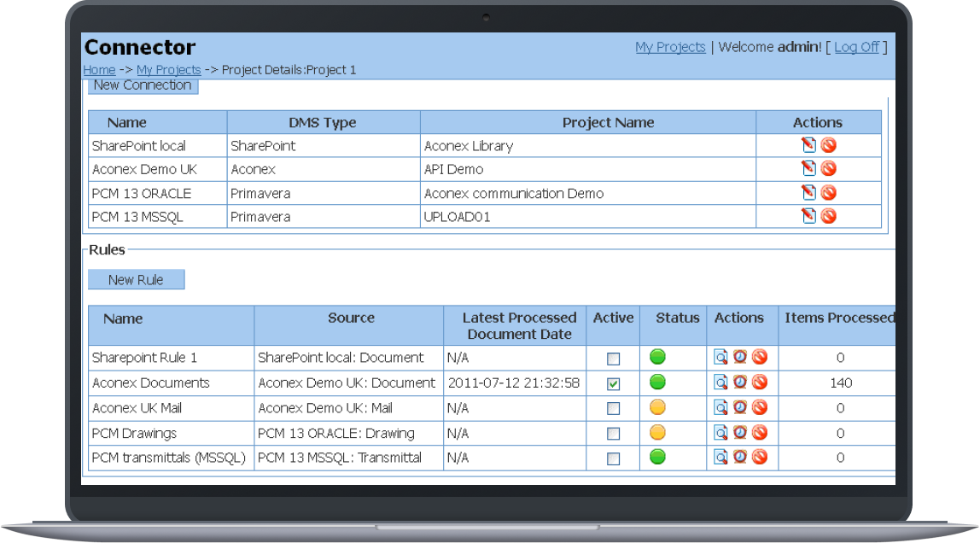Open the scheduler for Aconex Documents rule
Image resolution: width=980 pixels, height=543 pixels.
point(739,382)
